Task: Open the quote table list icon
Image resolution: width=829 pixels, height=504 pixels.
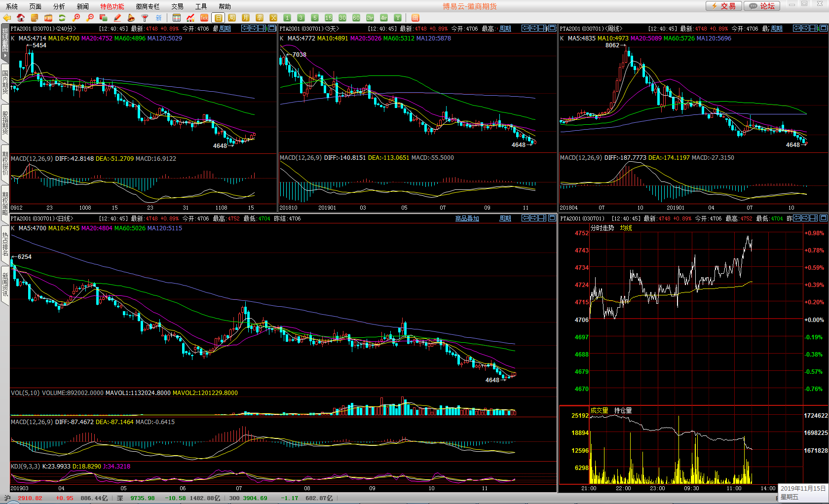Action: [177, 18]
